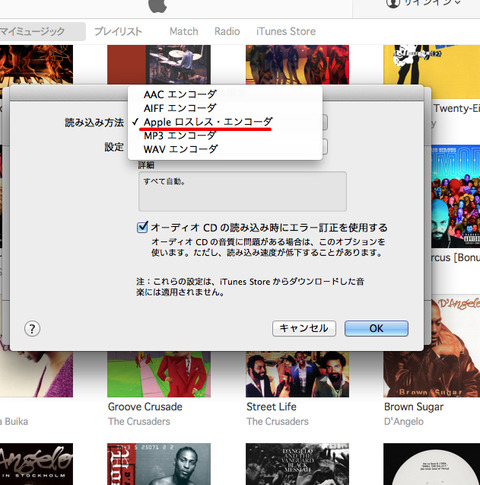Switch to プレイリスト tab
The width and height of the screenshot is (480, 485).
click(118, 31)
